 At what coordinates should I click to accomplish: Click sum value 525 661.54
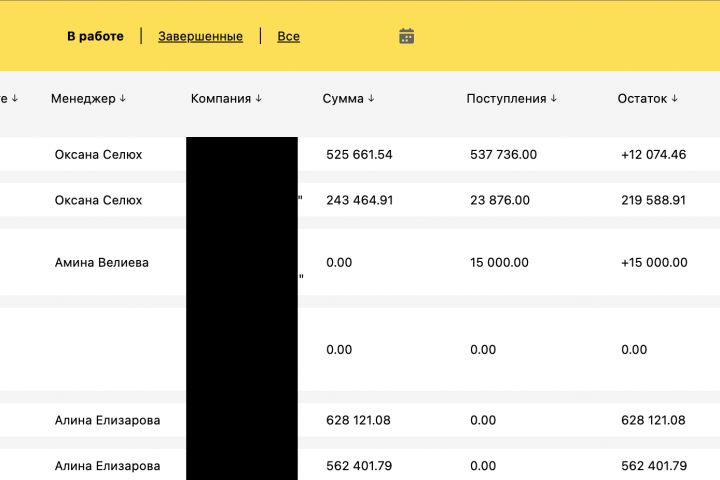click(359, 155)
